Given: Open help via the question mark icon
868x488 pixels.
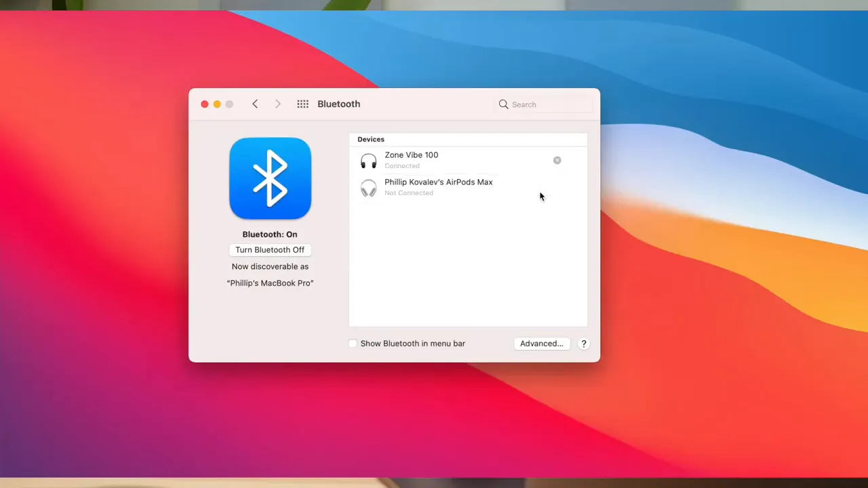Looking at the screenshot, I should coord(583,344).
